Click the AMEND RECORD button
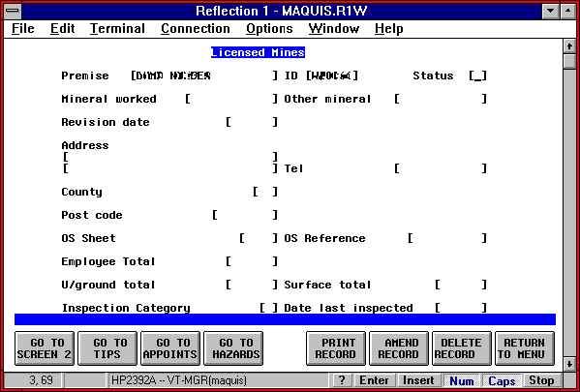Screen dimensions: 580x392 tap(399, 348)
